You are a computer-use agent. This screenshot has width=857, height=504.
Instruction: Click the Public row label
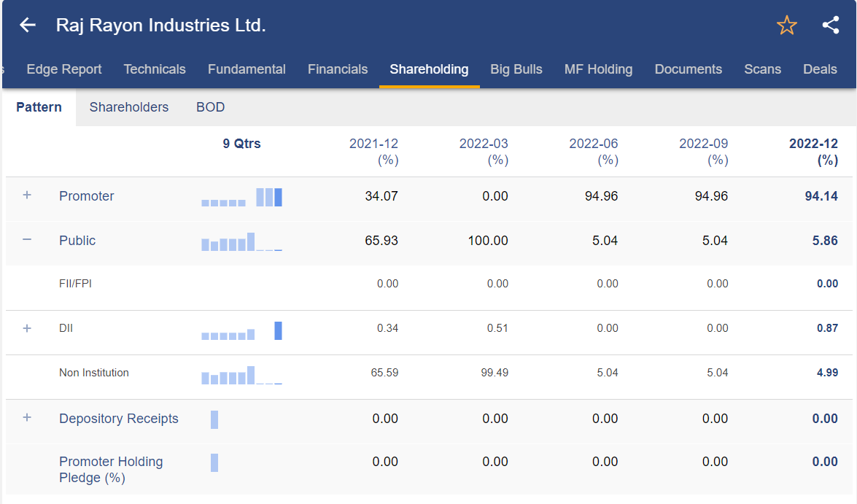tap(77, 241)
